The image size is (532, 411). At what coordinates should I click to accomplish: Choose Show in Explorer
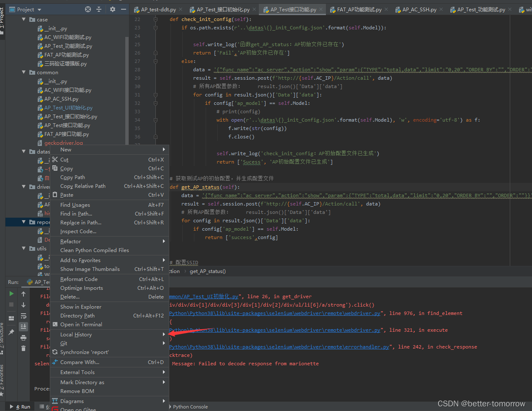click(x=109, y=307)
